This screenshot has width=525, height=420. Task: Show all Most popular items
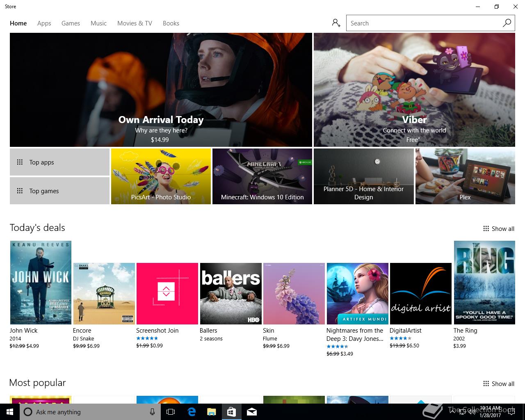point(499,384)
